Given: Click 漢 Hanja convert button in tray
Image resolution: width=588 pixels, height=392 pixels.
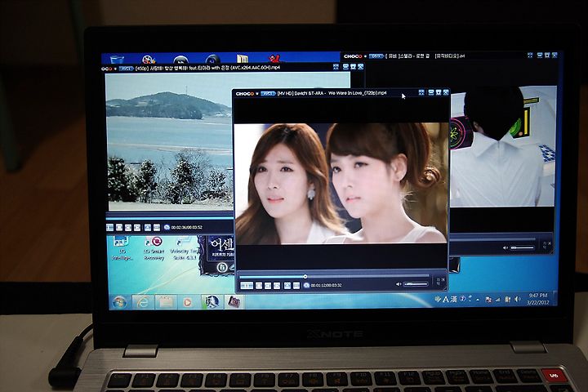Looking at the screenshot, I should point(454,300).
